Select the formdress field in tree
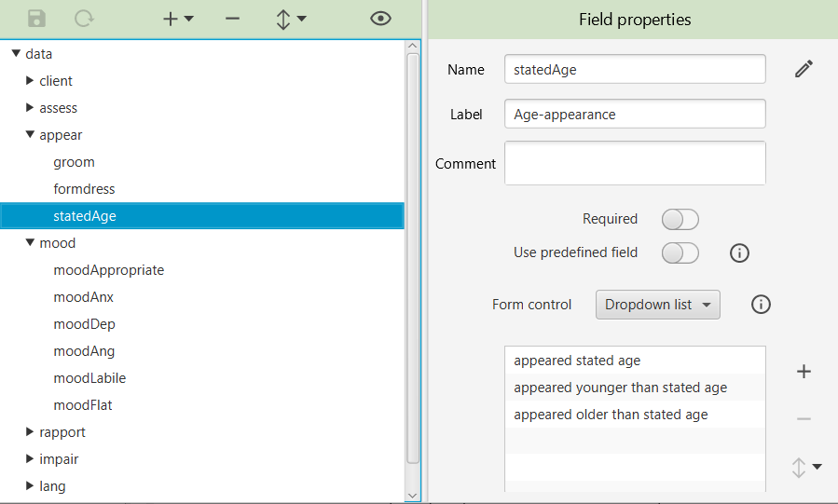The width and height of the screenshot is (838, 504). click(x=84, y=189)
